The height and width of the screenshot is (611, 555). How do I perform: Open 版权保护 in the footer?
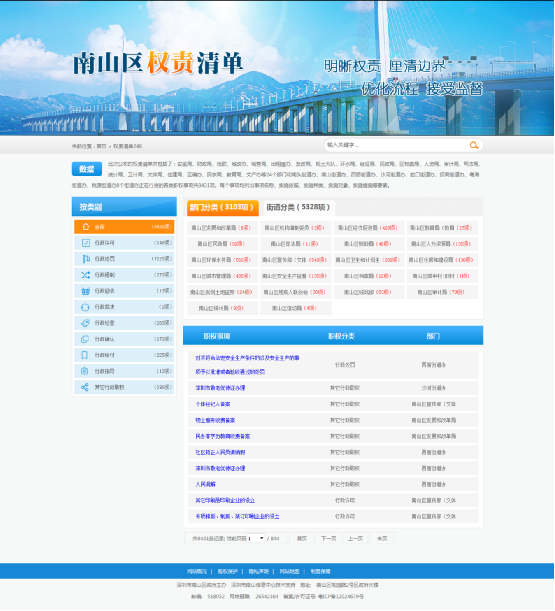click(x=228, y=572)
